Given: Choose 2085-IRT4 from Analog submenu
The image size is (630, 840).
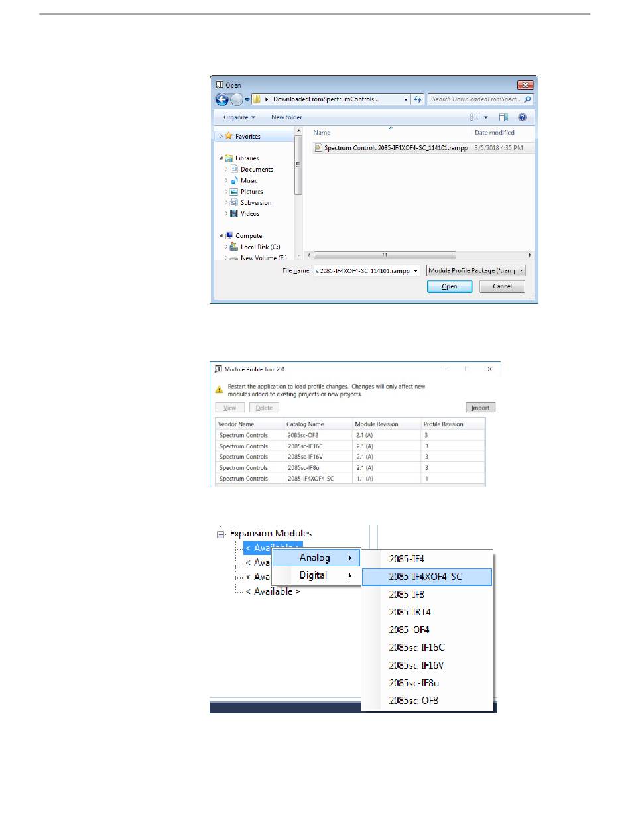Looking at the screenshot, I should tap(427, 612).
